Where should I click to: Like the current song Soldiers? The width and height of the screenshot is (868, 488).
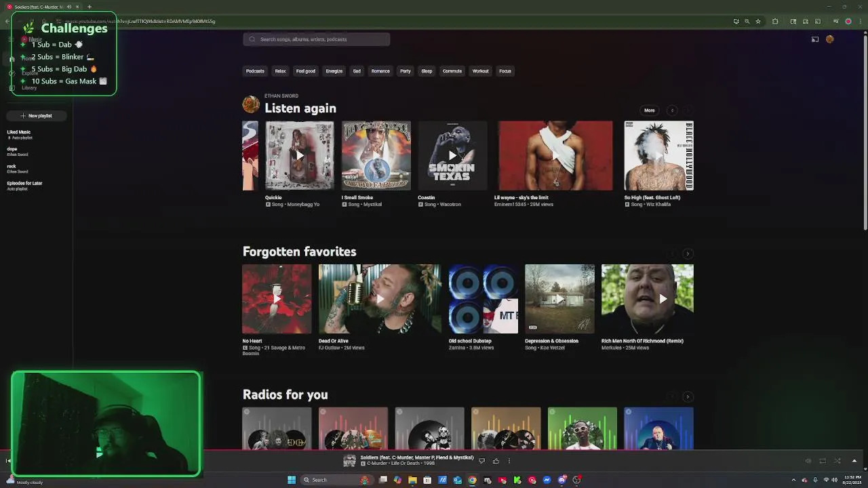pos(496,461)
